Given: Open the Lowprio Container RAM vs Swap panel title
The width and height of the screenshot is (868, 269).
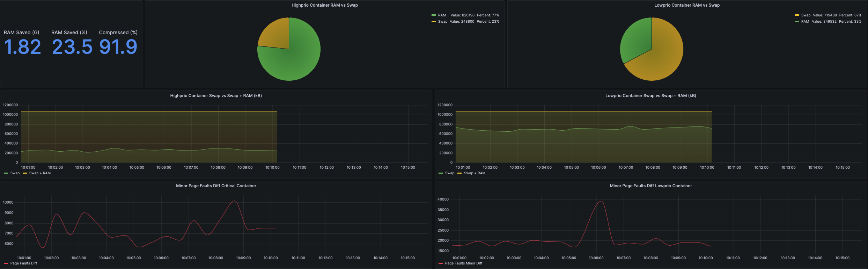Looking at the screenshot, I should click(687, 5).
